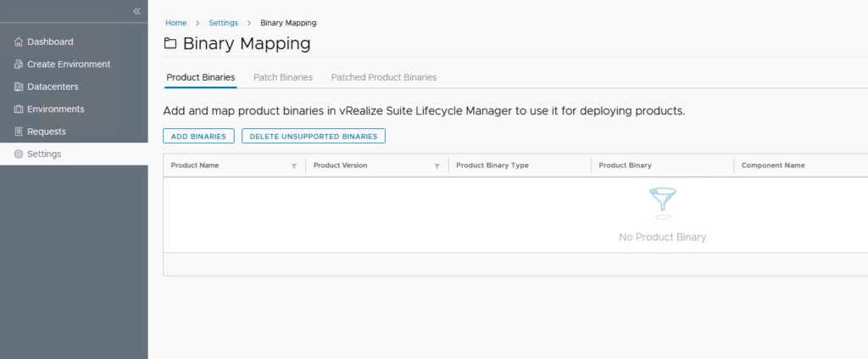This screenshot has height=359, width=868.
Task: Go to Home via breadcrumb link
Action: point(175,23)
